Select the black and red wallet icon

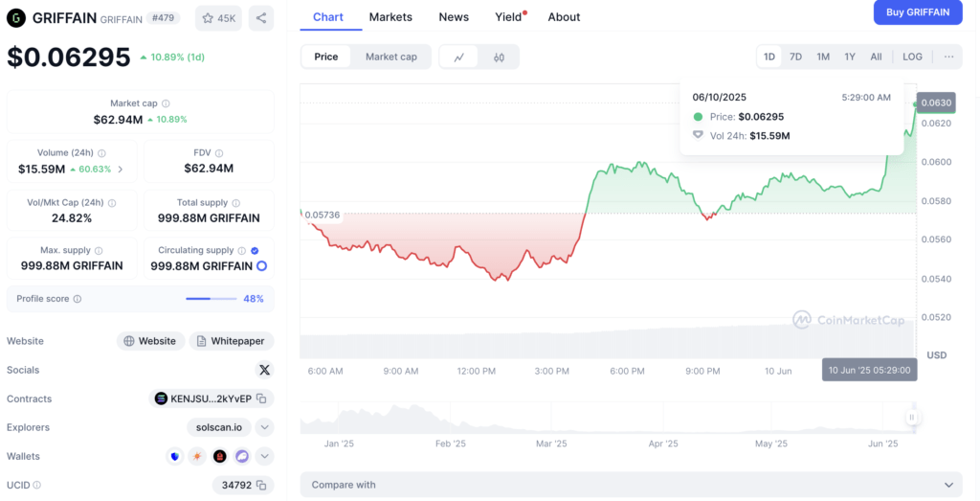pyautogui.click(x=219, y=457)
